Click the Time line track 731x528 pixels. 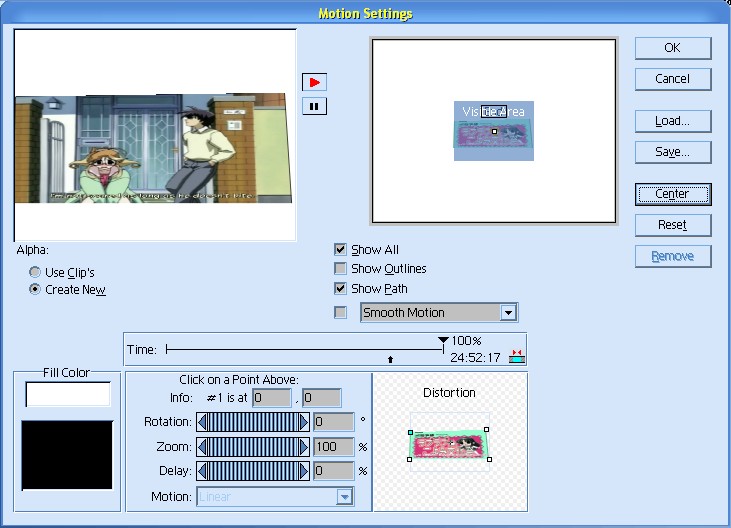tap(304, 349)
